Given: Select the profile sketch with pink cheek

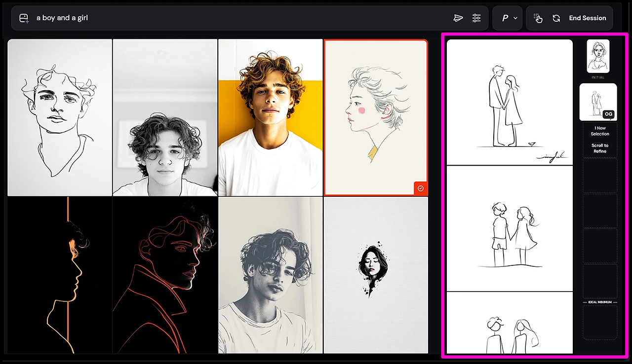Looking at the screenshot, I should click(x=376, y=117).
